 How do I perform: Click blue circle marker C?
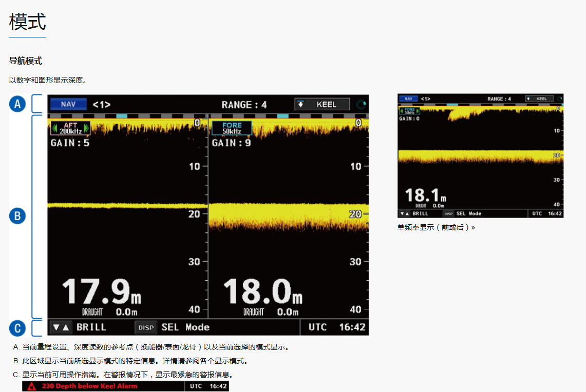click(17, 328)
